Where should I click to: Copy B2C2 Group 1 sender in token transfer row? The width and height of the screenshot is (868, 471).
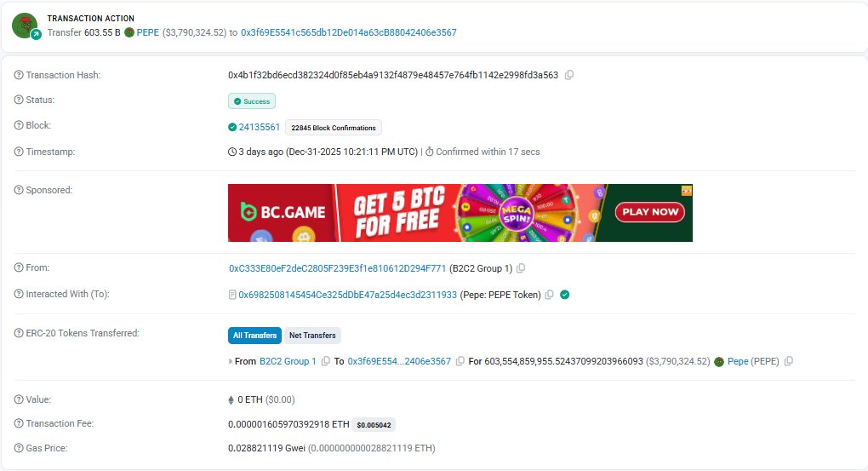pyautogui.click(x=325, y=361)
